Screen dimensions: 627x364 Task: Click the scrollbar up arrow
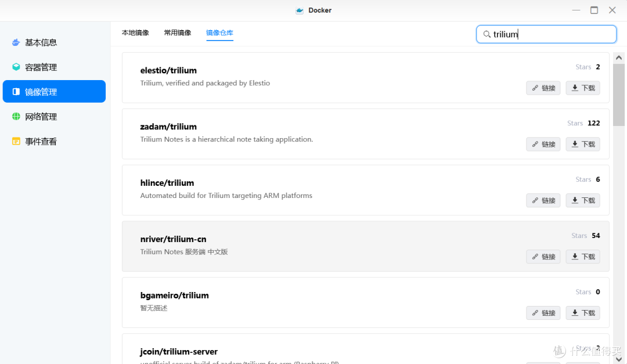(x=618, y=58)
